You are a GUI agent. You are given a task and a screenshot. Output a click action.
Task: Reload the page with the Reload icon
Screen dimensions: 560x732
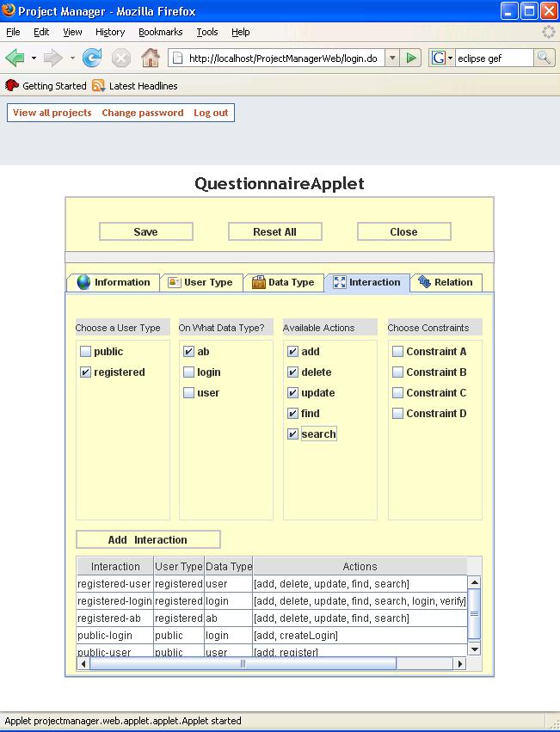click(x=92, y=58)
